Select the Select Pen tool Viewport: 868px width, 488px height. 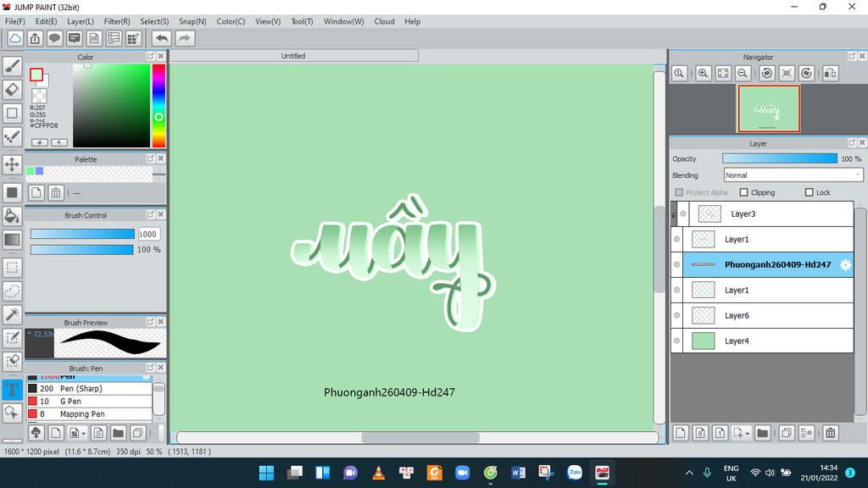(12, 338)
